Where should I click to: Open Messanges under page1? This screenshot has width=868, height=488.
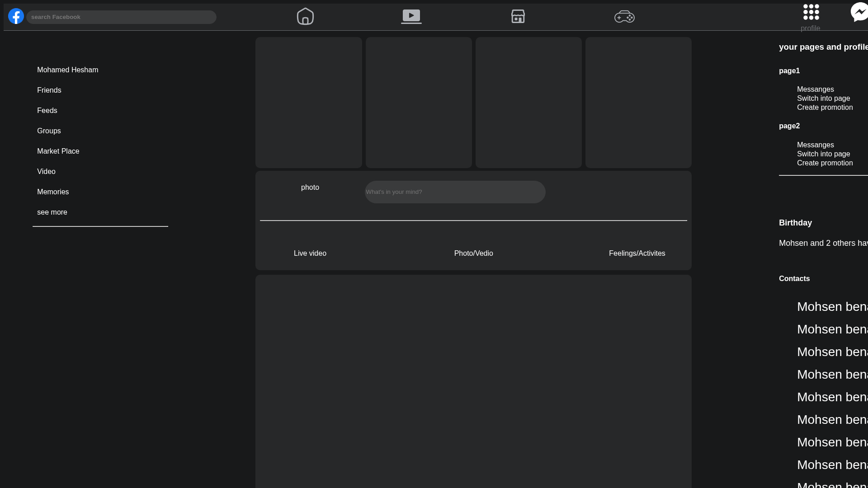click(x=815, y=89)
